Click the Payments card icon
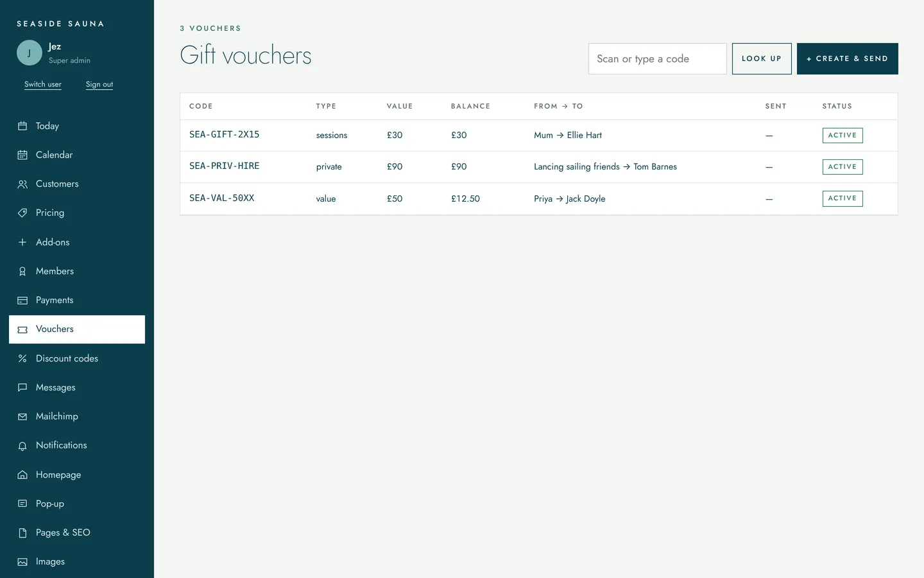924x578 pixels. coord(22,300)
